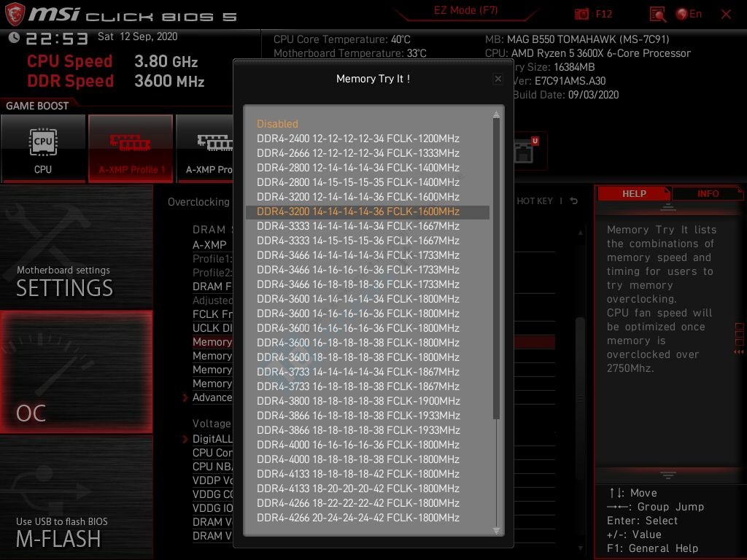The width and height of the screenshot is (747, 560).
Task: Click the CPU NB voltage setting row
Action: tap(212, 467)
